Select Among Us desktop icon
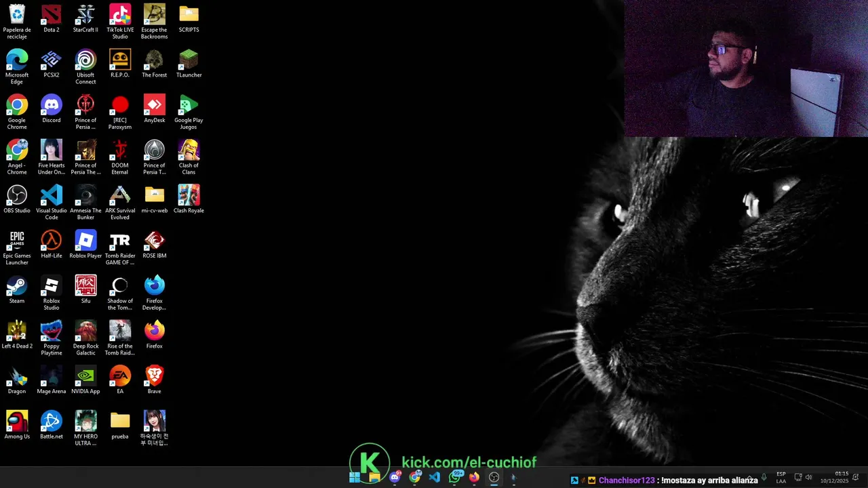 17,426
